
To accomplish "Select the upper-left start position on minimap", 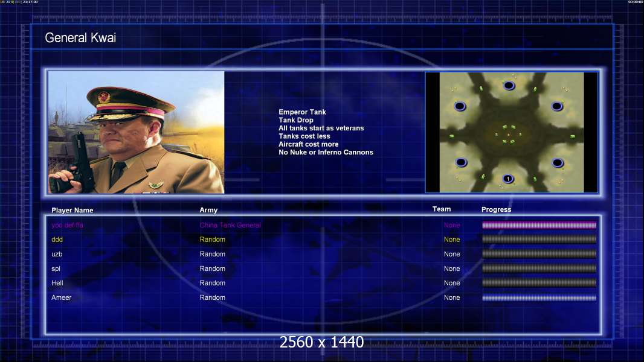I will pyautogui.click(x=460, y=106).
